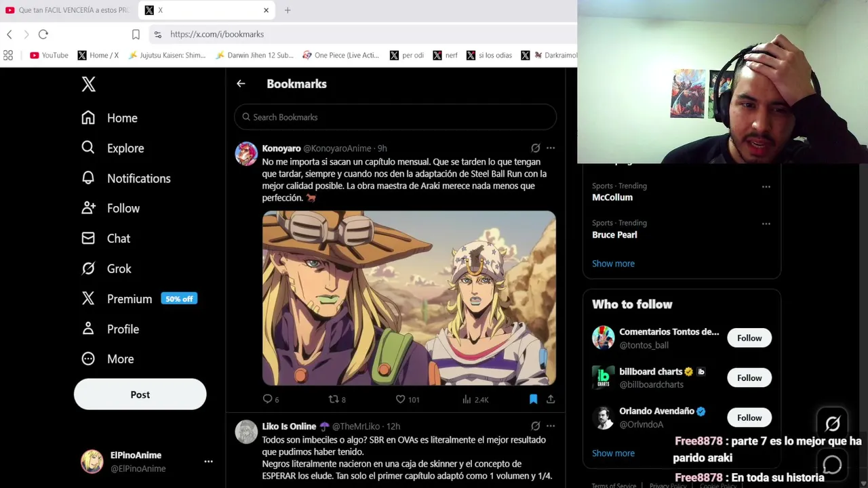This screenshot has height=488, width=868.
Task: Go to Follow section
Action: point(111,208)
